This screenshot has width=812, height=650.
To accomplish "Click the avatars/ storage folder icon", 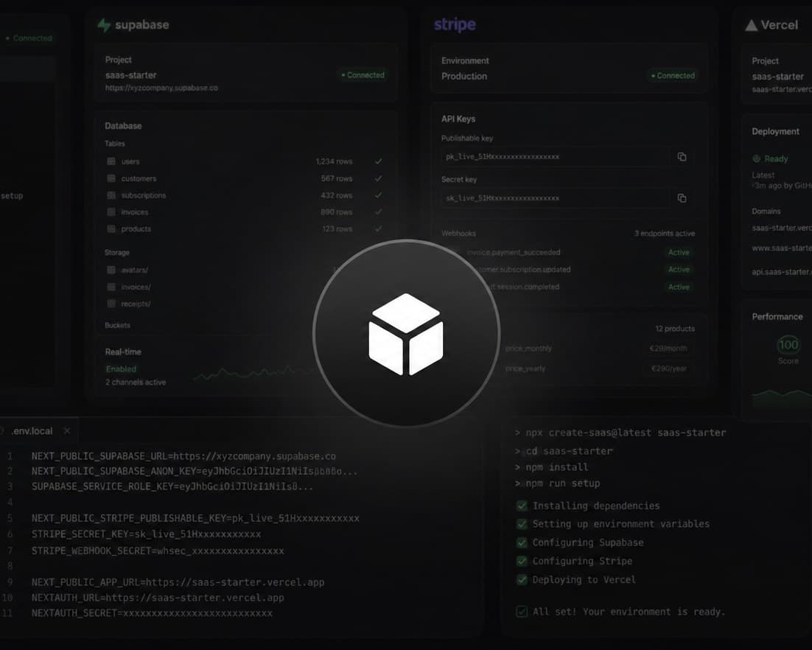I will coord(111,270).
